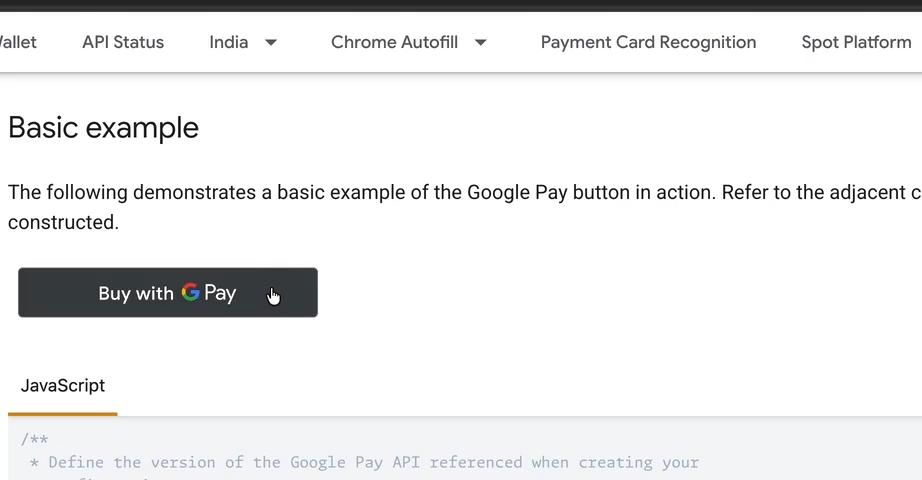Open the API Status nav item
This screenshot has height=480, width=922.
(x=123, y=42)
